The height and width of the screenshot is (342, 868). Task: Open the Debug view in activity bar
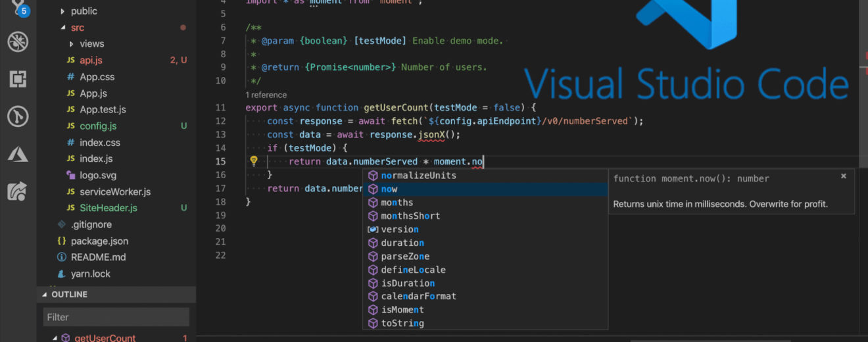coord(18,42)
